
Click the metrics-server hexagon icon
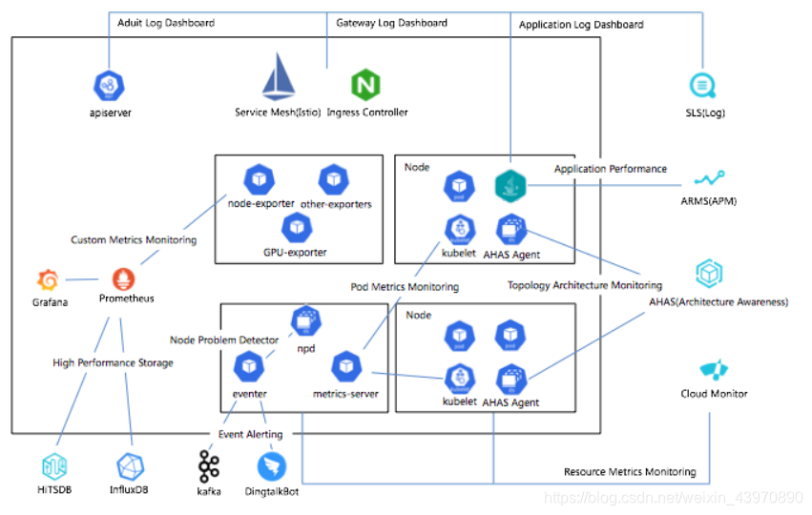(346, 366)
